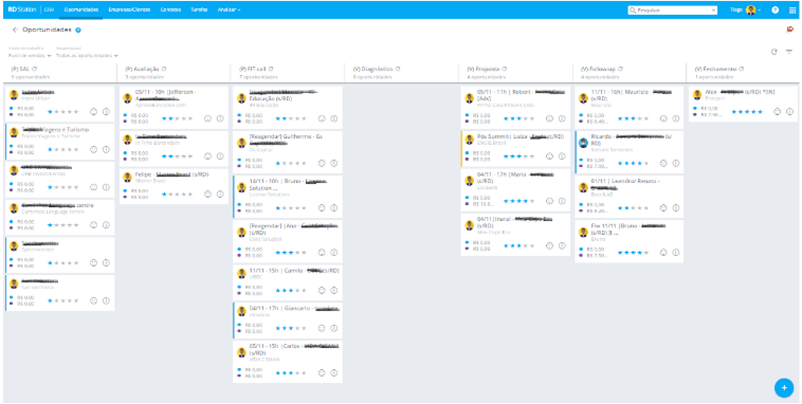Image resolution: width=802 pixels, height=404 pixels.
Task: Click the info icon on the Alex card
Action: click(x=791, y=111)
